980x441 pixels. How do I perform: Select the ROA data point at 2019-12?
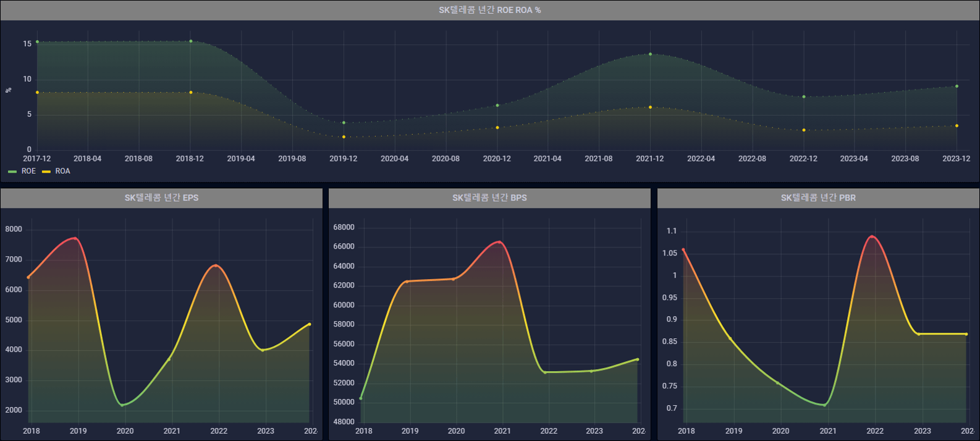344,137
